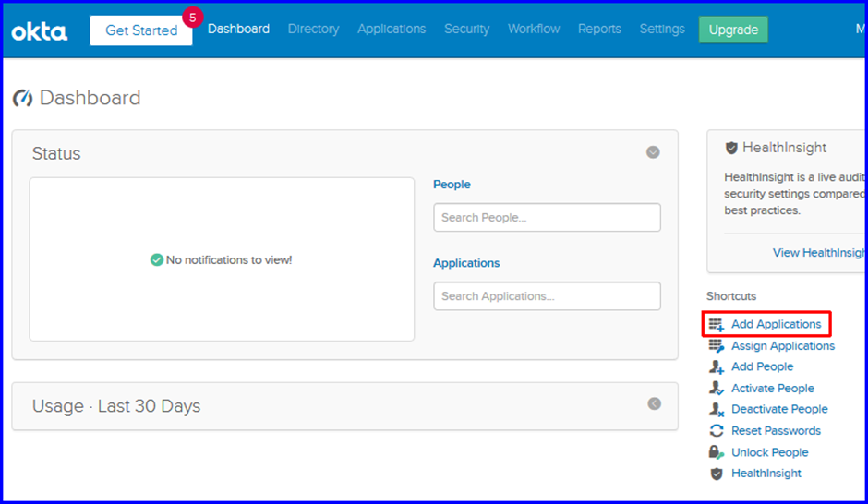868x504 pixels.
Task: Click the Assign Applications shortcut icon
Action: pos(717,346)
